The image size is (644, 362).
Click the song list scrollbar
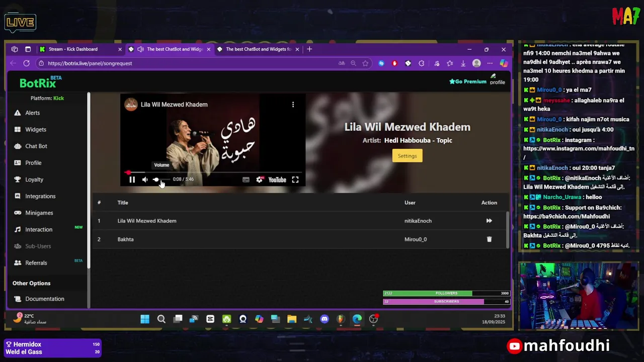[x=508, y=230]
